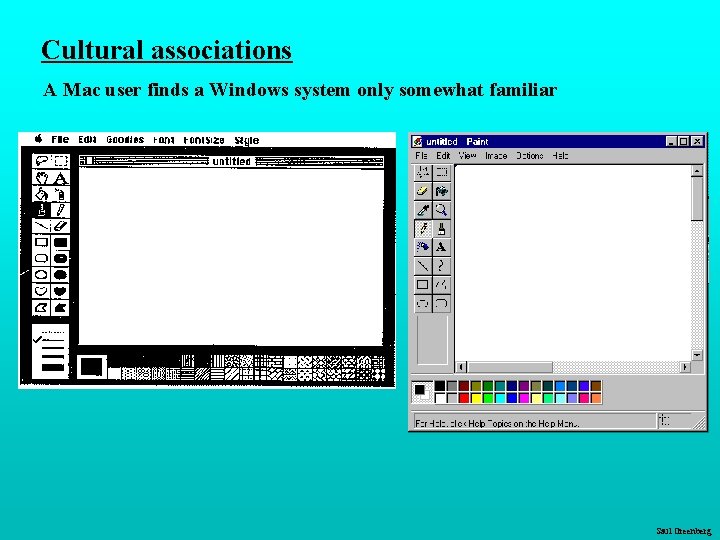720x540 pixels.
Task: Select the dashed marquee tool in MacPaint
Action: point(61,161)
